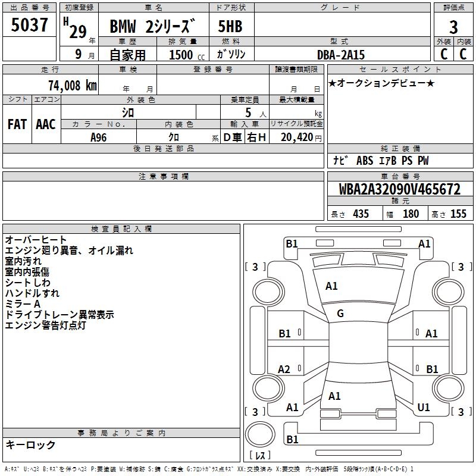
Task: Select the "登録番号" header
Action: tap(213, 69)
